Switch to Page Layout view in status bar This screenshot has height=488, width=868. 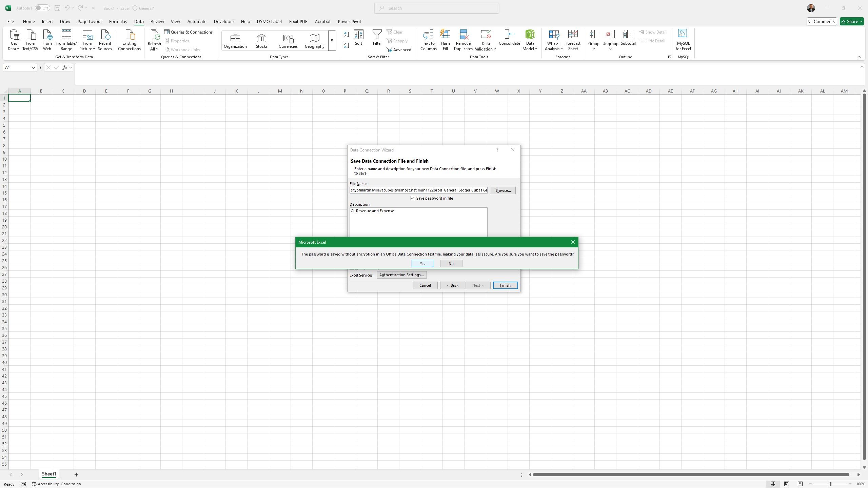786,484
